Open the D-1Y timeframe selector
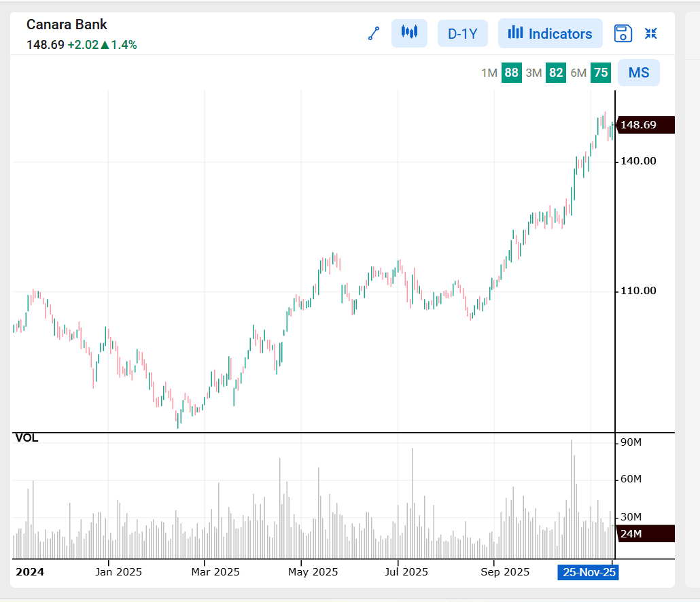 [463, 33]
